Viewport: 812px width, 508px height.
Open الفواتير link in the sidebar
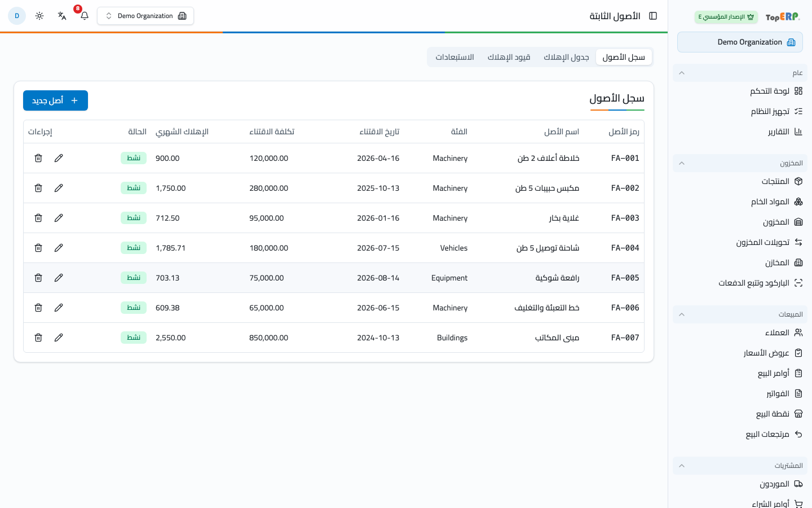click(x=740, y=393)
